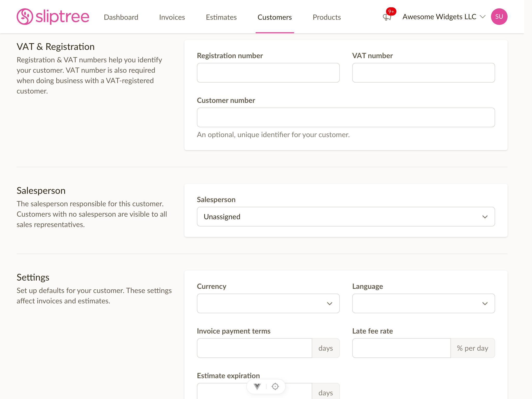Focus the Late fee rate input
The image size is (532, 399).
pyautogui.click(x=401, y=348)
